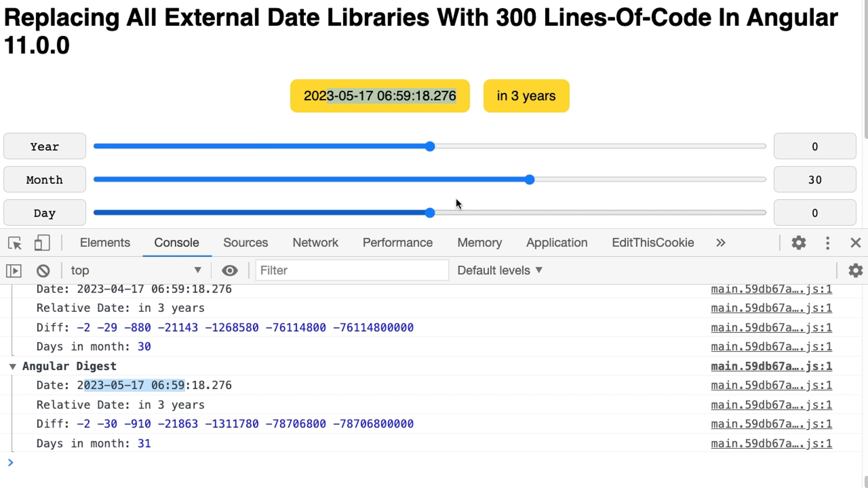
Task: Show the console sidebar panel
Action: point(14,271)
